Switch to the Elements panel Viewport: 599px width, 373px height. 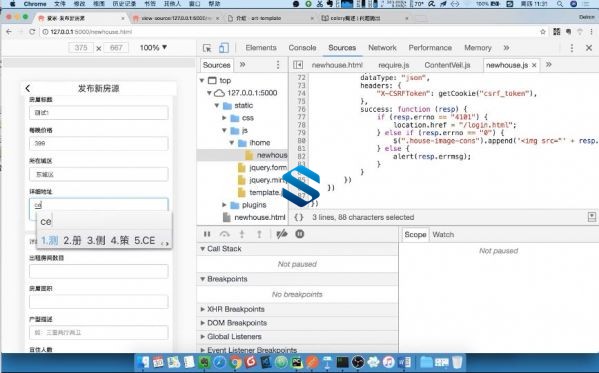(x=261, y=48)
